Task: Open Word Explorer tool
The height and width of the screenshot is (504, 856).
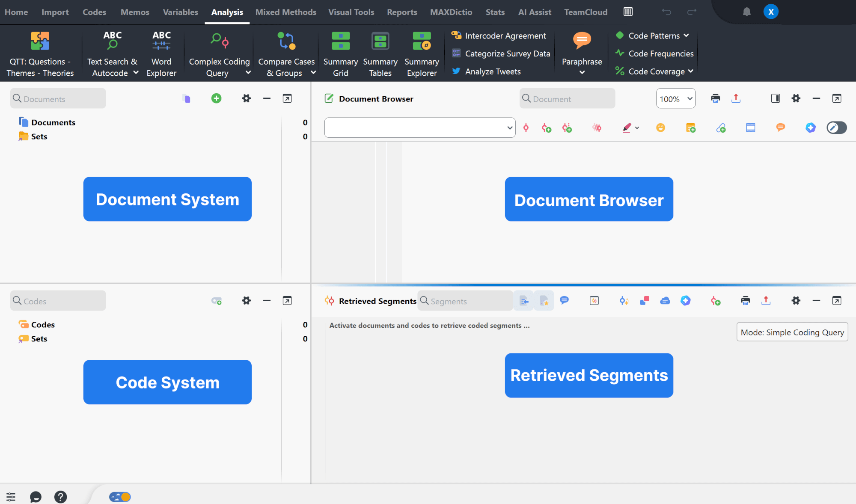Action: pyautogui.click(x=161, y=54)
